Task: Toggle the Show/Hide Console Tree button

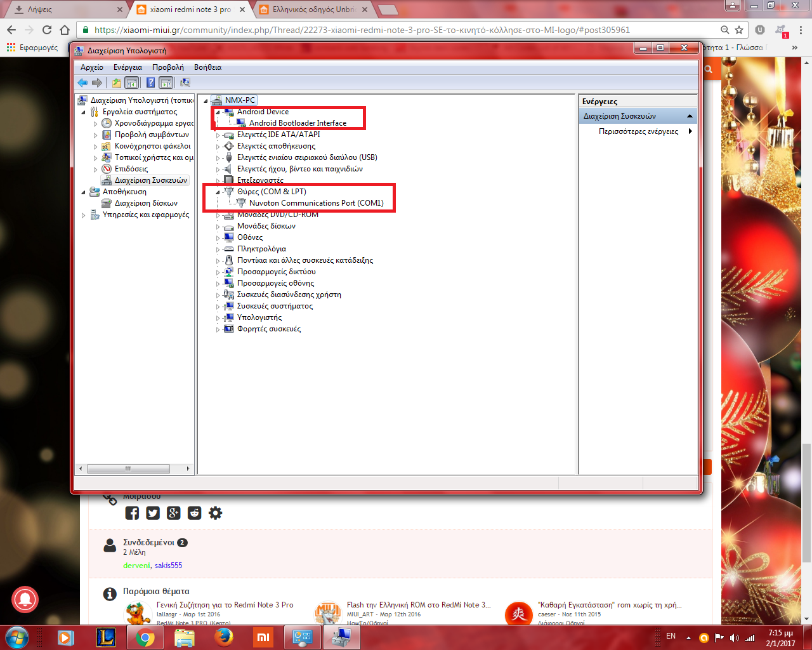Action: pos(132,83)
